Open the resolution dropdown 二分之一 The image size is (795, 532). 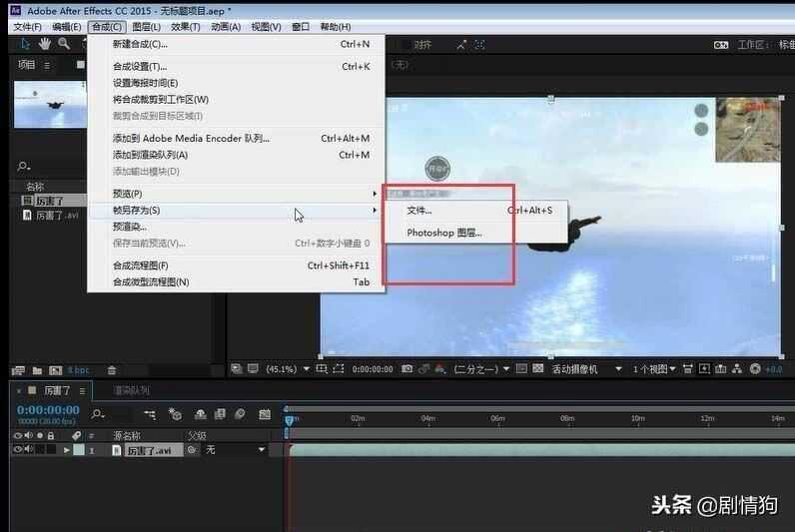481,369
